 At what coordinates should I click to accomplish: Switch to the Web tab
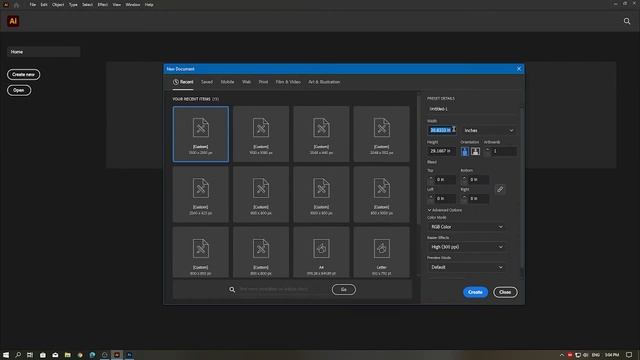[247, 82]
